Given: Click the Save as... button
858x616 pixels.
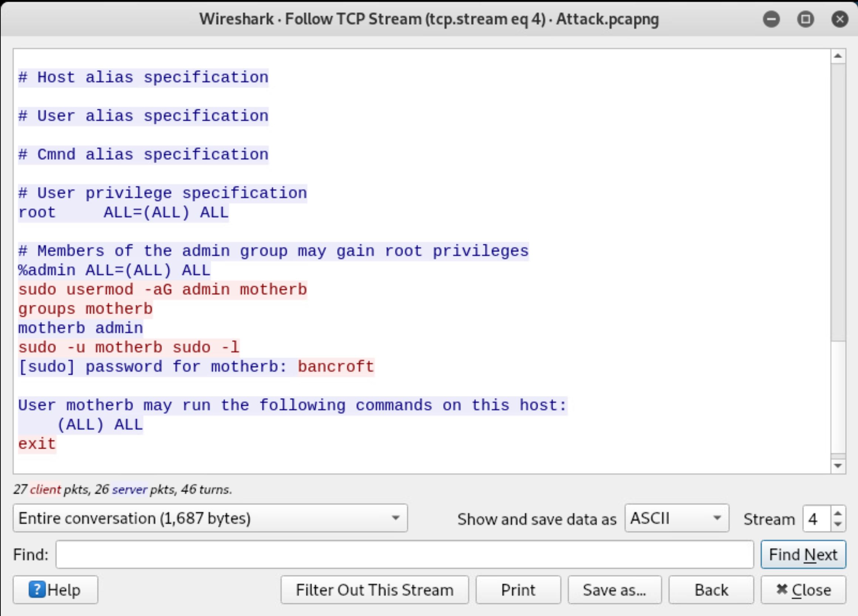Looking at the screenshot, I should click(x=615, y=590).
